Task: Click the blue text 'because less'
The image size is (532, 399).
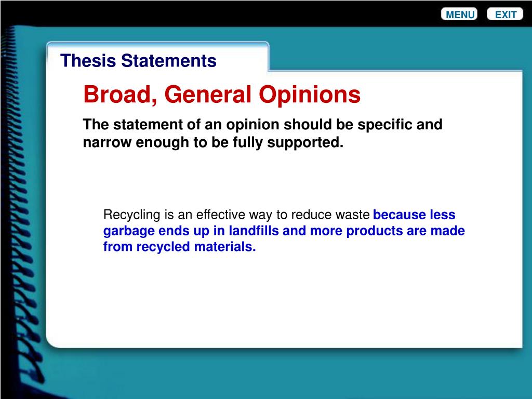Action: [414, 215]
